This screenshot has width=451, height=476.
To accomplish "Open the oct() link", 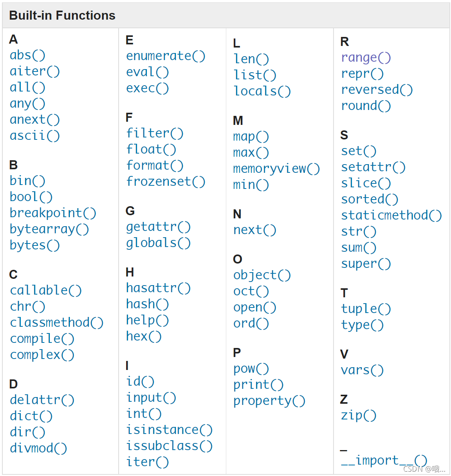I will (x=251, y=291).
